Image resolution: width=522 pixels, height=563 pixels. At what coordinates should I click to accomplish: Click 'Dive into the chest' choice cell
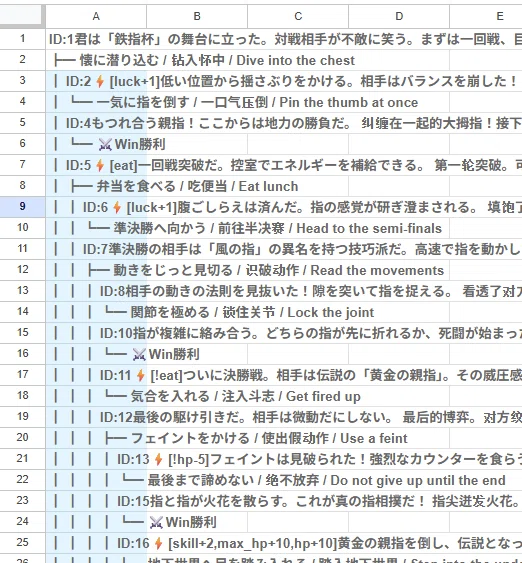point(204,60)
